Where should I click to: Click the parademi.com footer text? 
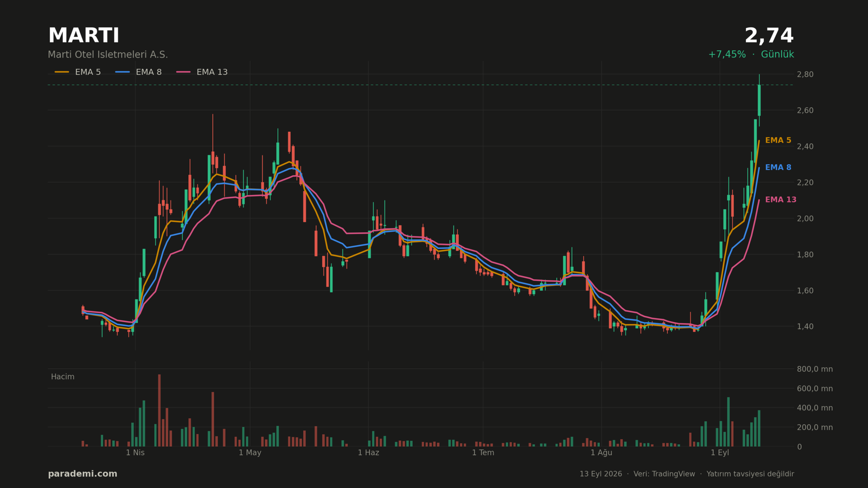click(x=82, y=474)
